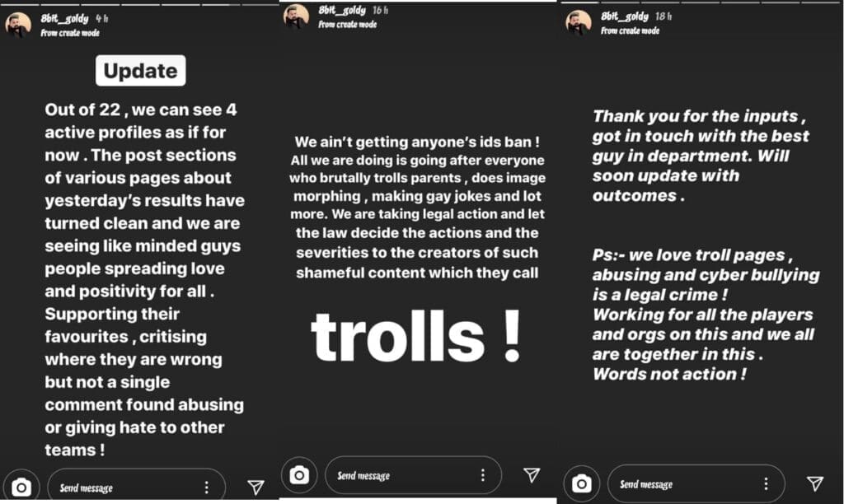Open profile picture on the 16h story

pyautogui.click(x=297, y=16)
